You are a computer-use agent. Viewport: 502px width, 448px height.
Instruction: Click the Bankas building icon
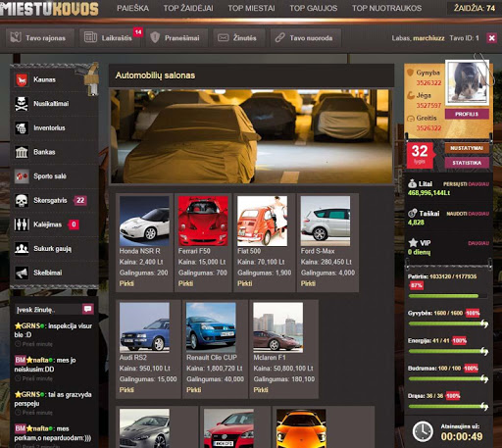point(22,152)
